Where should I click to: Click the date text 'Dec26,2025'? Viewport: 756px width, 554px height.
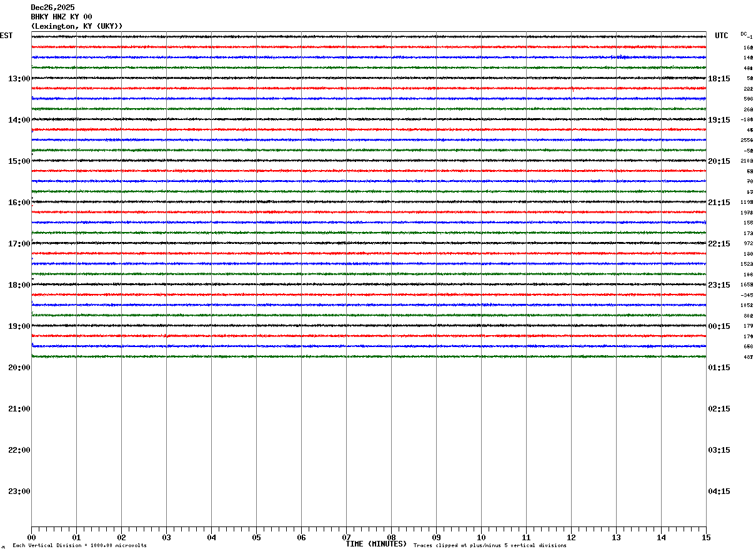click(52, 8)
